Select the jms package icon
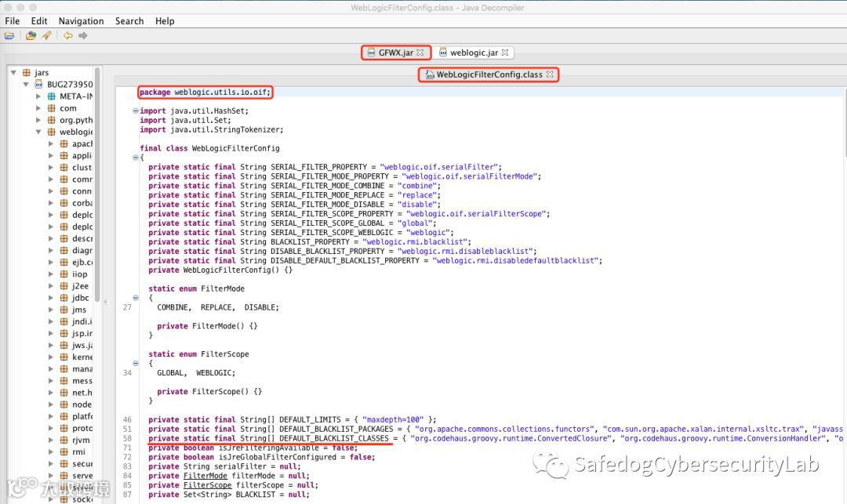847x504 pixels. [x=64, y=310]
